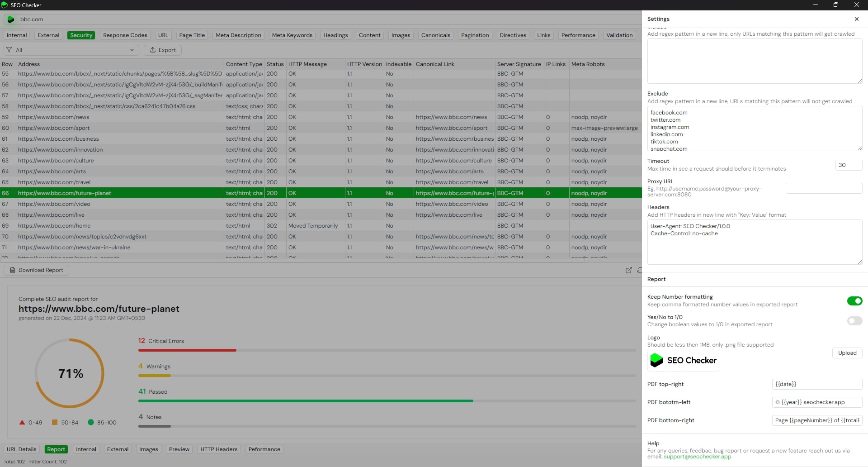Click the Moved Temporarily HTTP message cell

coord(316,226)
